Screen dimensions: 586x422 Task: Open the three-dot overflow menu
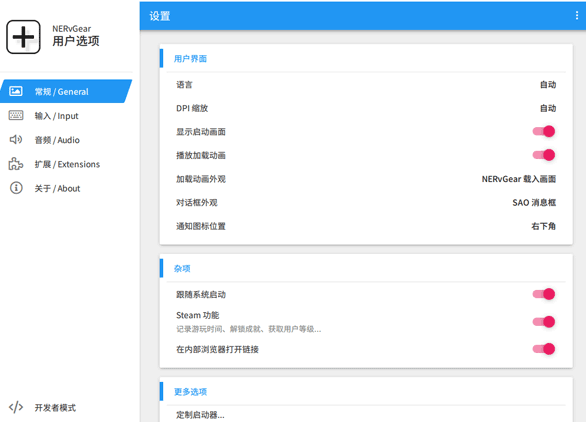[577, 15]
